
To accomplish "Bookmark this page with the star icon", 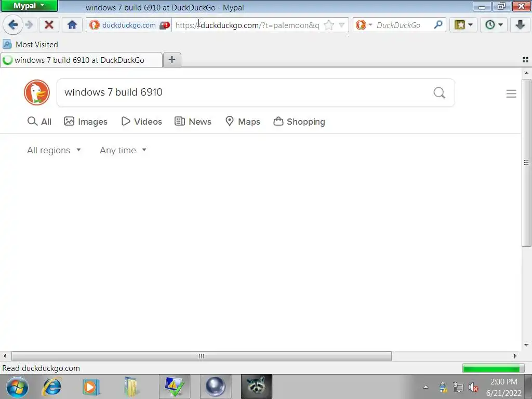I will coord(328,25).
